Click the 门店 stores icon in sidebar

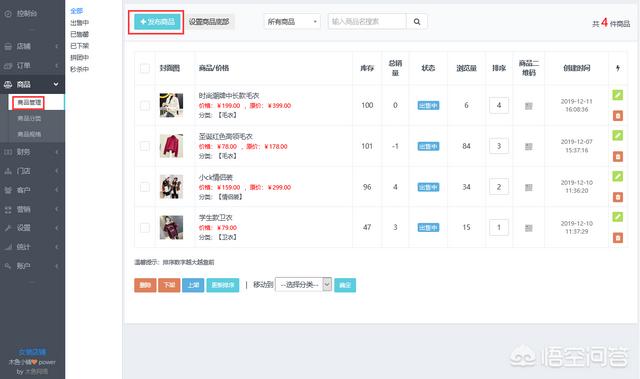coord(8,171)
